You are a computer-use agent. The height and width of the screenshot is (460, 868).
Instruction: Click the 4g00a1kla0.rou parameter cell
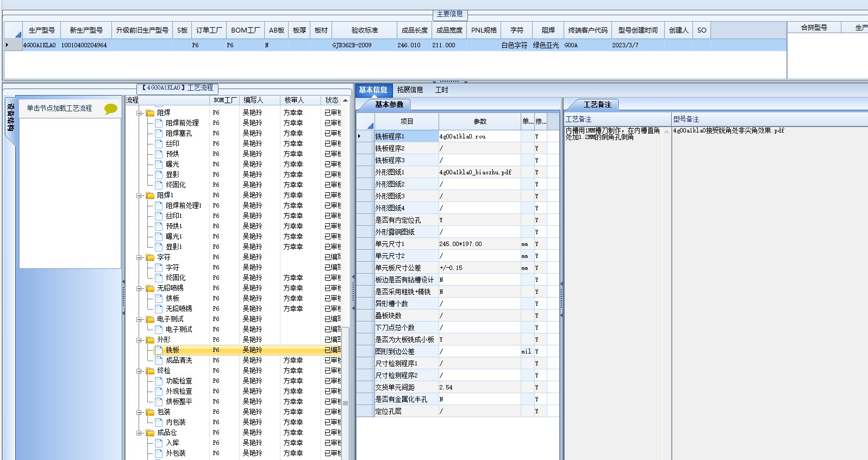(x=479, y=137)
